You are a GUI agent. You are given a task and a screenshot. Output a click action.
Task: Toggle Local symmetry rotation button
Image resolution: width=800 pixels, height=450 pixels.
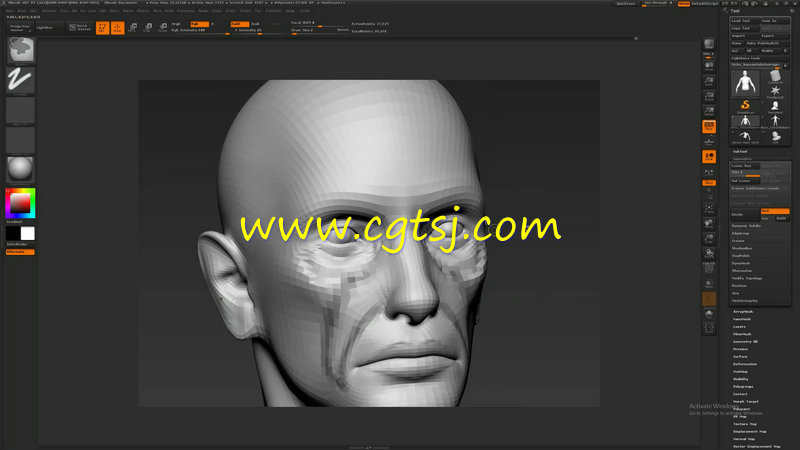pyautogui.click(x=709, y=157)
